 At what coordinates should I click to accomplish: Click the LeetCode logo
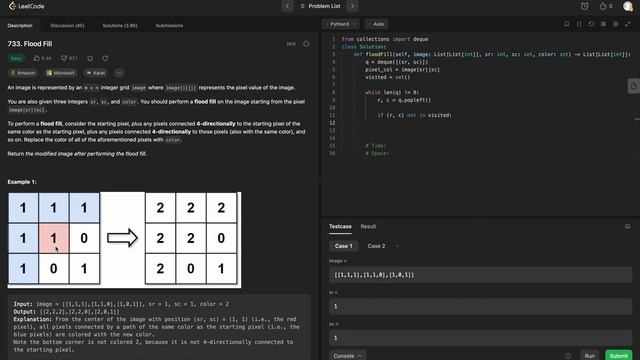[x=27, y=6]
